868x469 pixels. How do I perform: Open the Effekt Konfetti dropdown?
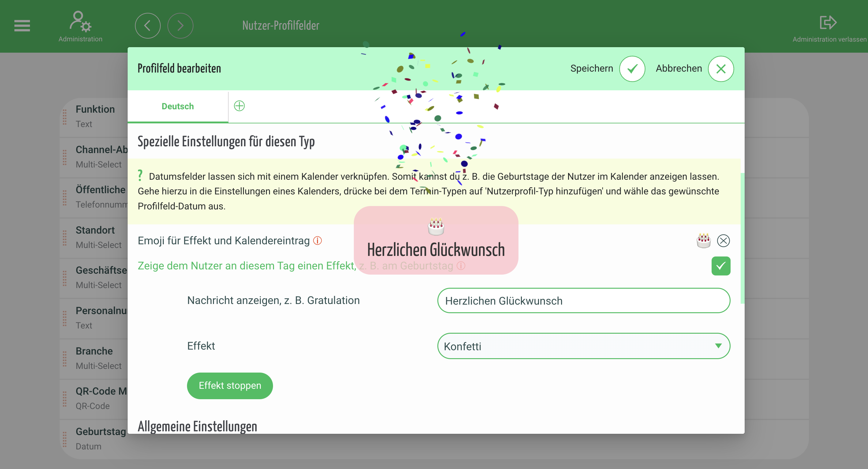click(583, 346)
